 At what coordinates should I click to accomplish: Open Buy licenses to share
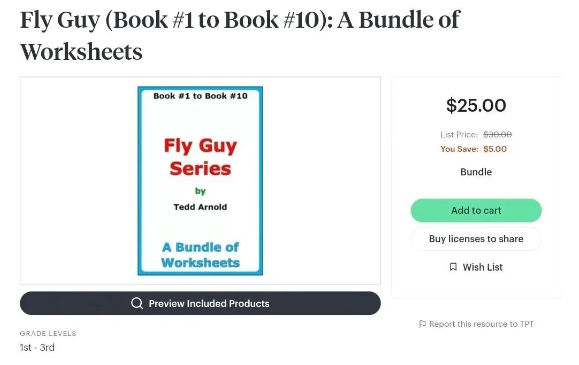click(x=476, y=239)
